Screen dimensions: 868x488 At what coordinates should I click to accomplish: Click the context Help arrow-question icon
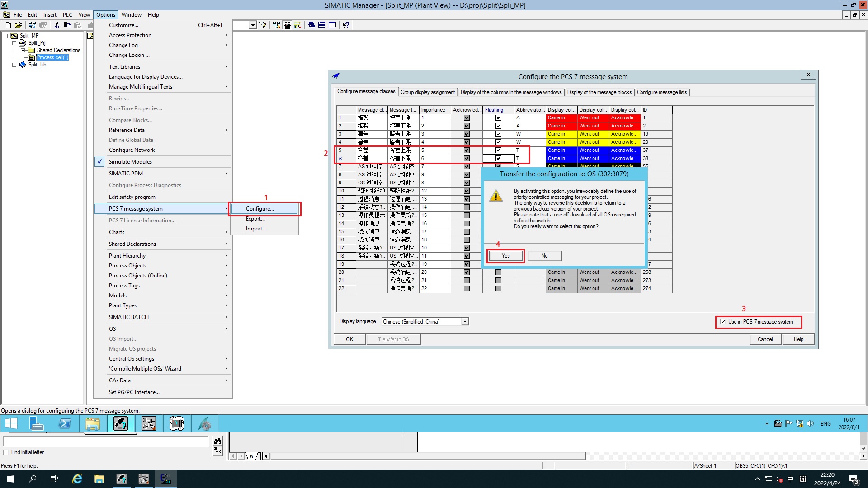[346, 25]
